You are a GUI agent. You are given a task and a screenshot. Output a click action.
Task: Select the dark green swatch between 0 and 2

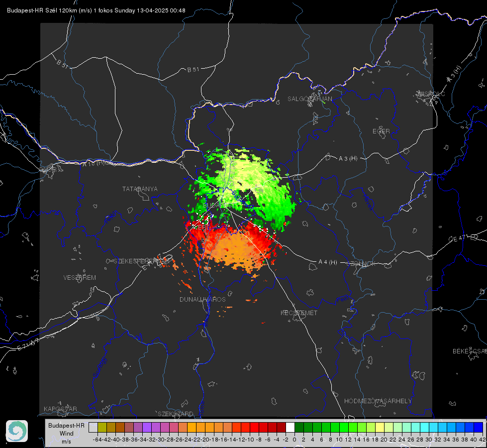click(x=299, y=427)
